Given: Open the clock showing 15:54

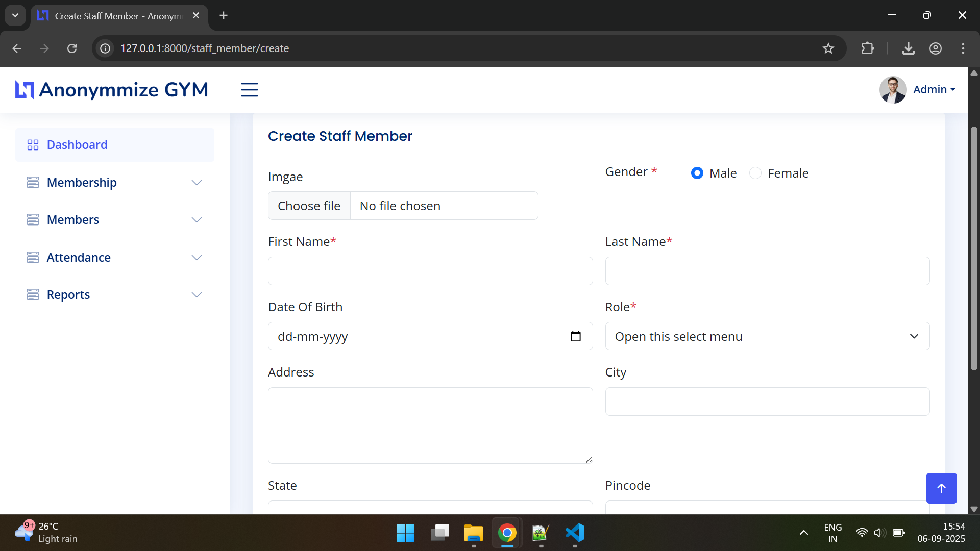Looking at the screenshot, I should 941,533.
